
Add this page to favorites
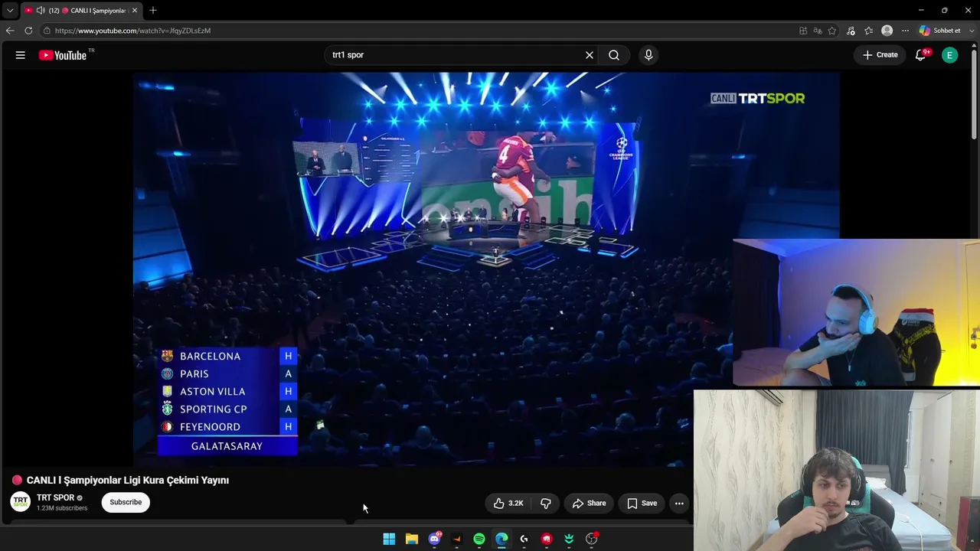832,31
